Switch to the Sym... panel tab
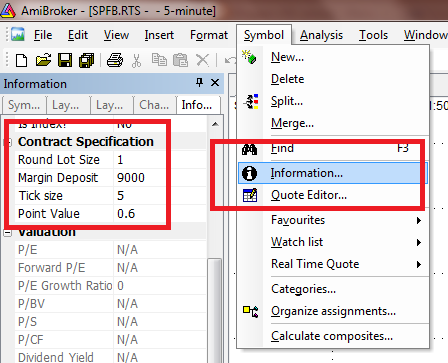The height and width of the screenshot is (363, 448). coord(24,105)
